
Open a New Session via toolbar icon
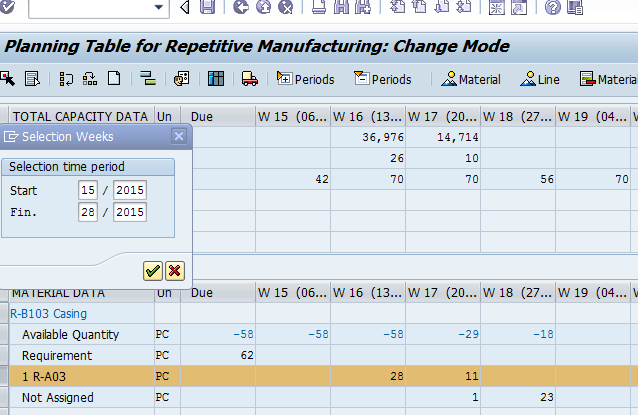(496, 7)
